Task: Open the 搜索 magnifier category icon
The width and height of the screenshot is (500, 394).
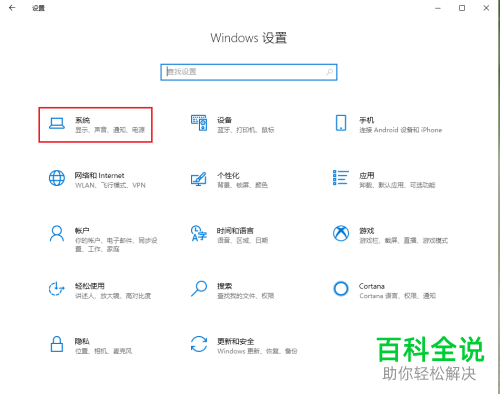Action: [199, 289]
